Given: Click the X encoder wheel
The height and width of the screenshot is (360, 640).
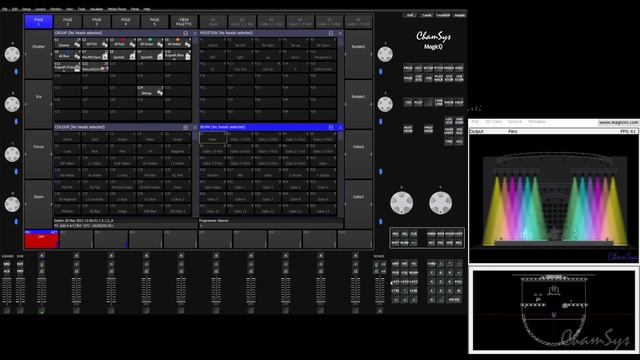Looking at the screenshot, I should click(402, 203).
